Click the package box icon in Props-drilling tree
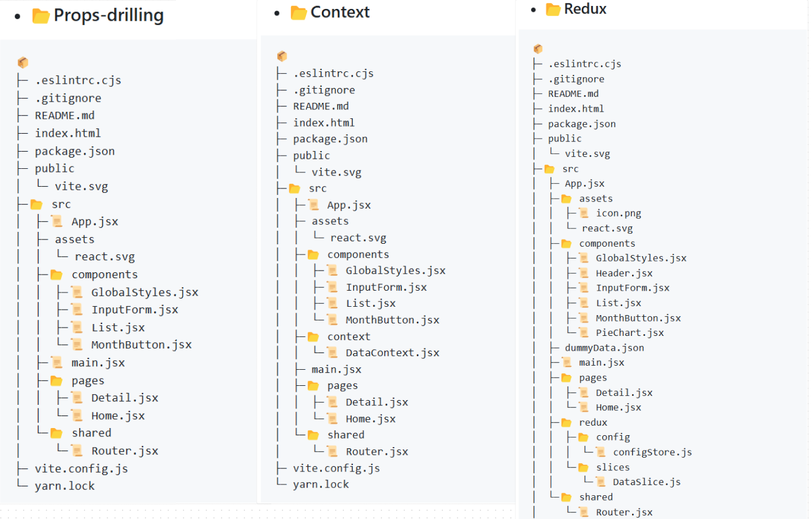 (x=23, y=62)
